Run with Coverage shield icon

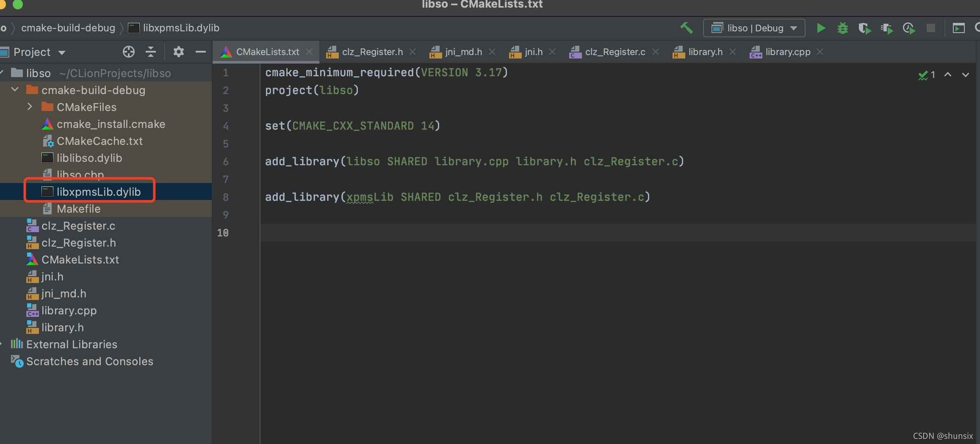(864, 28)
